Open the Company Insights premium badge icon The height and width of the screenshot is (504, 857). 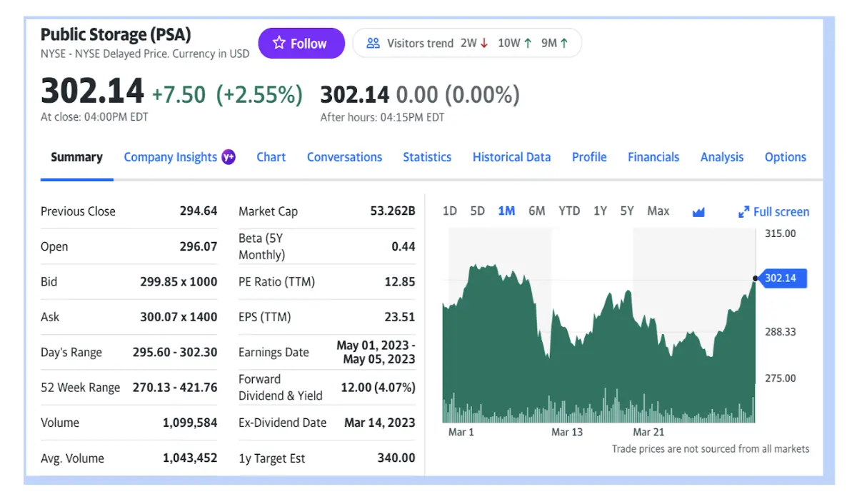[229, 157]
